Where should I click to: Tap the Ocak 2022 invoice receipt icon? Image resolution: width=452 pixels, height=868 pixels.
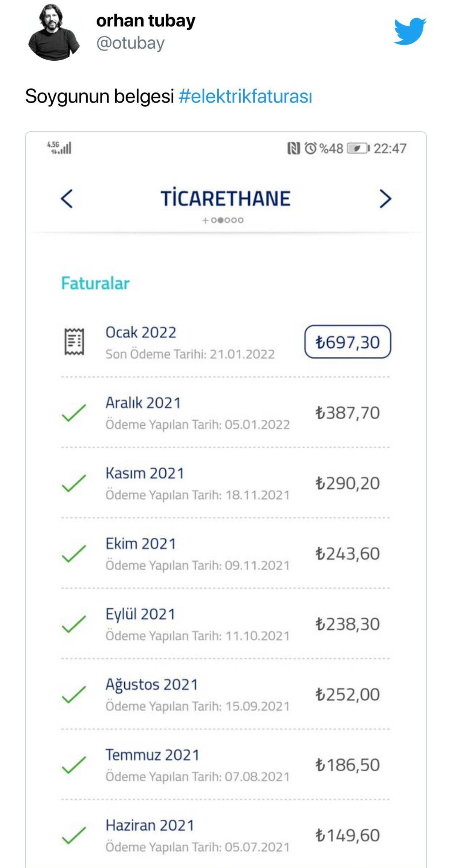(74, 342)
